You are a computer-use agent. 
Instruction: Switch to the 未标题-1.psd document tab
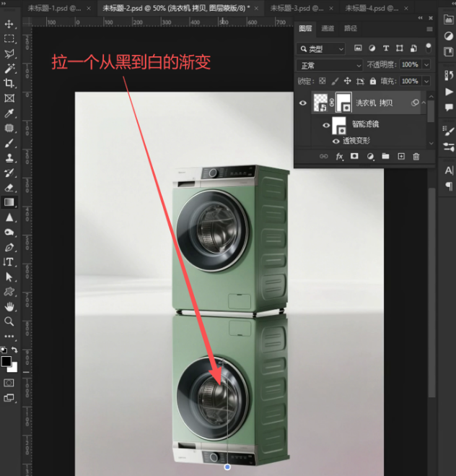click(x=55, y=8)
